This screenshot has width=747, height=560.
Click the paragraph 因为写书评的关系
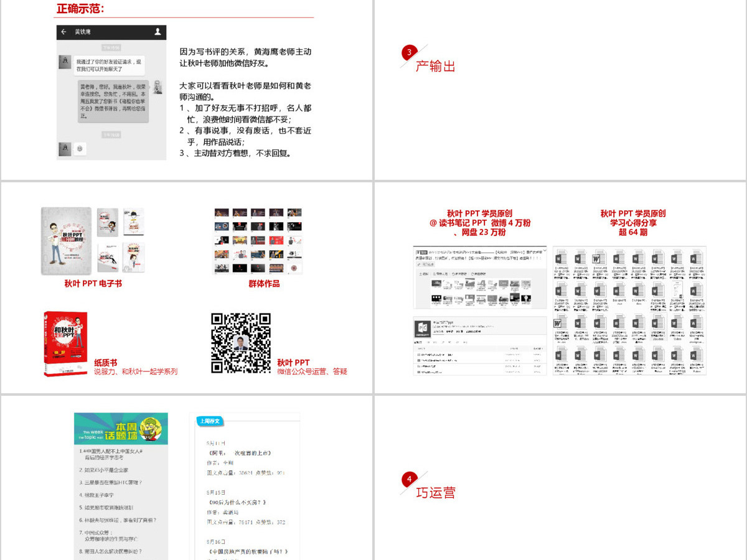pyautogui.click(x=245, y=57)
